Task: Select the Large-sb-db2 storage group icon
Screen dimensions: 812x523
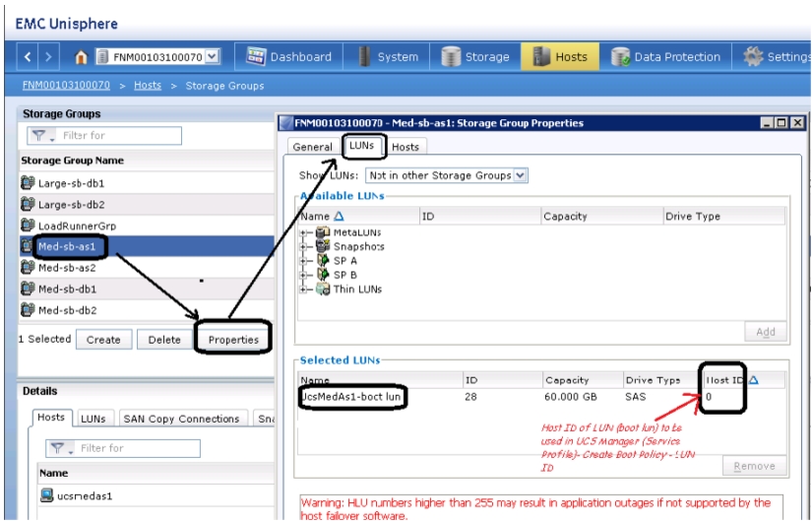Action: pyautogui.click(x=28, y=204)
